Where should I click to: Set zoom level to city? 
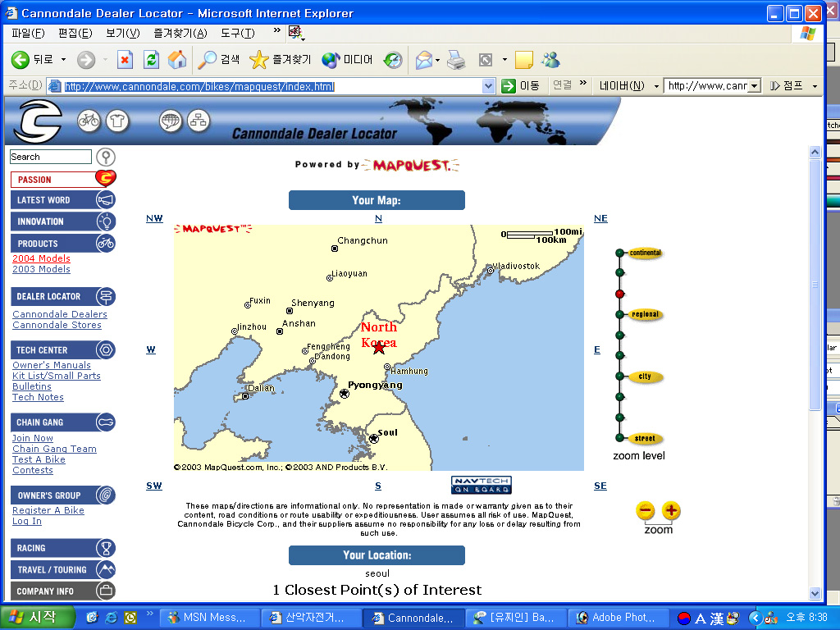click(x=645, y=377)
